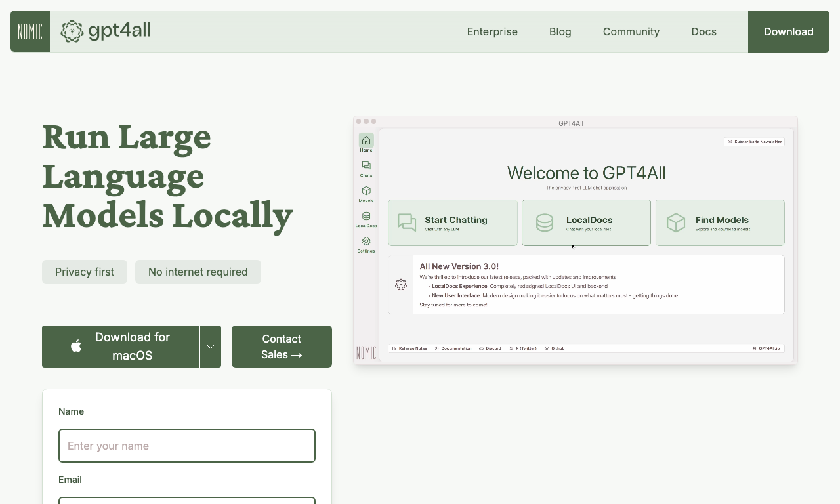
Task: Click the LocalDocs card in preview
Action: coord(586,222)
